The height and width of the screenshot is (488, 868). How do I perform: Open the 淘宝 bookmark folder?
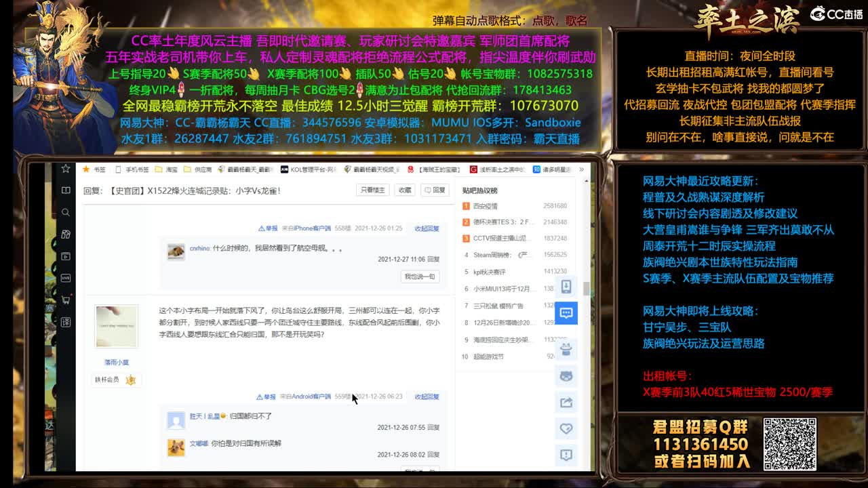tap(166, 169)
